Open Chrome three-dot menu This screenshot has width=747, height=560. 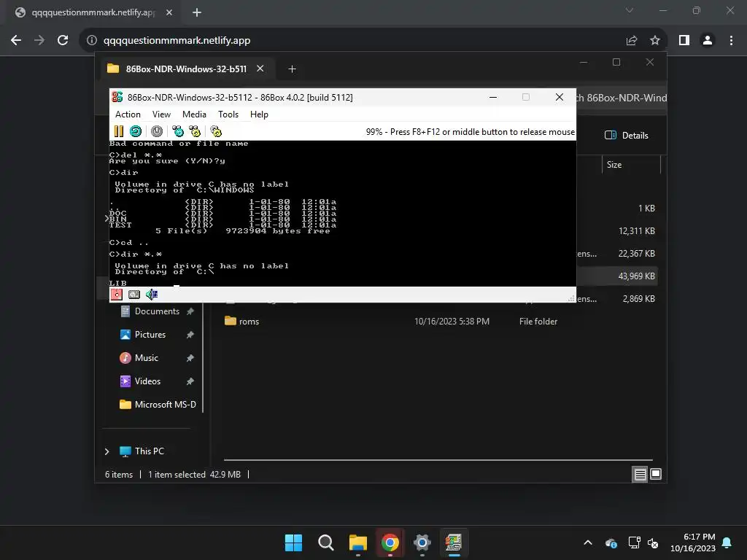click(x=731, y=41)
